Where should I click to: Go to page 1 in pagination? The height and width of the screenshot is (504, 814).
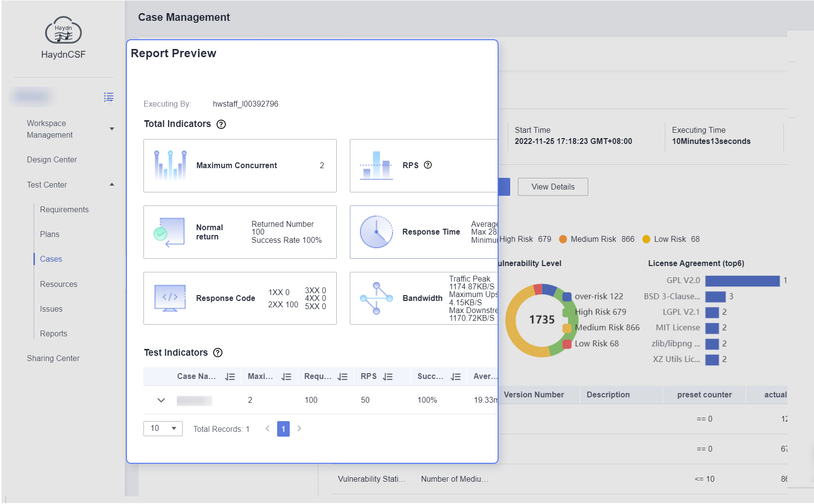283,429
